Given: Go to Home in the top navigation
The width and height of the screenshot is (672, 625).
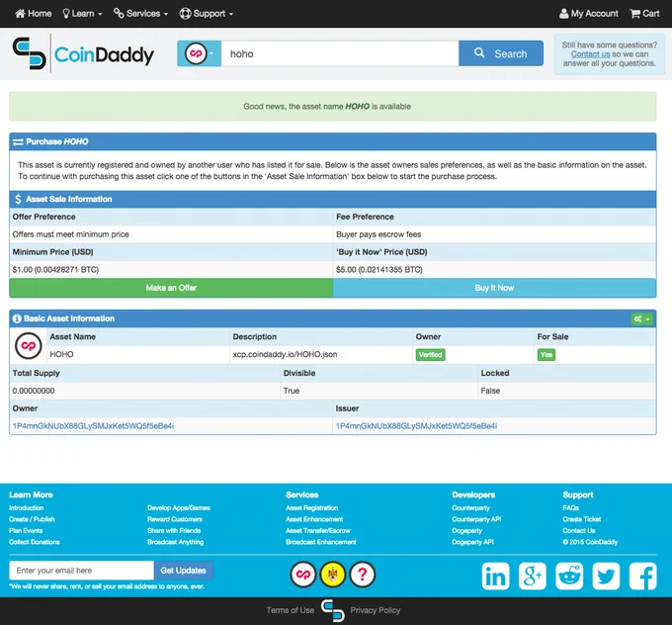Looking at the screenshot, I should (x=33, y=13).
